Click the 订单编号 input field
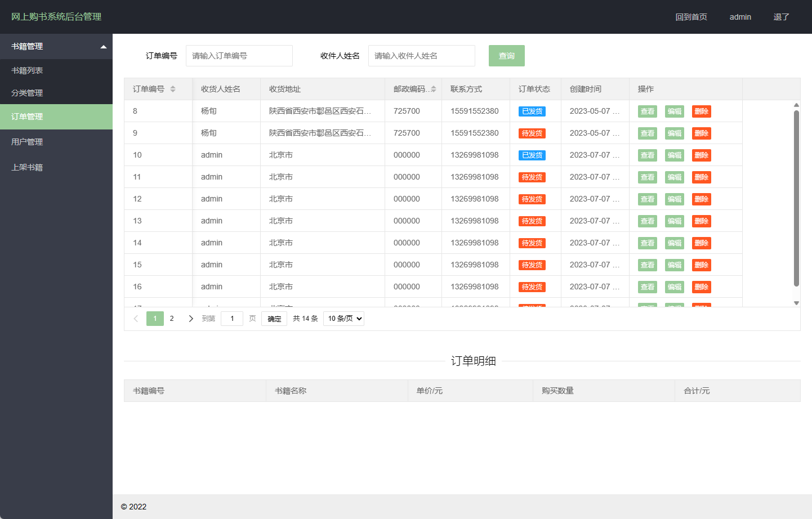The width and height of the screenshot is (812, 519). [239, 56]
